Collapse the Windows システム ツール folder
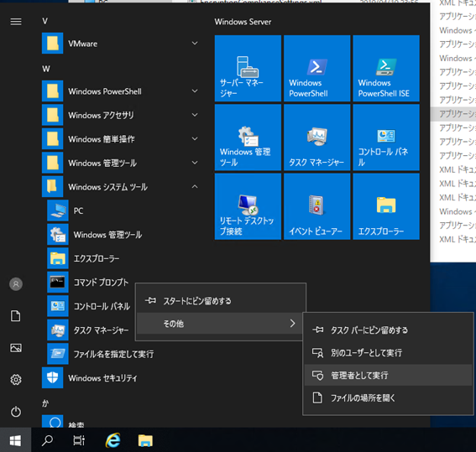The width and height of the screenshot is (476, 452). coord(122,187)
